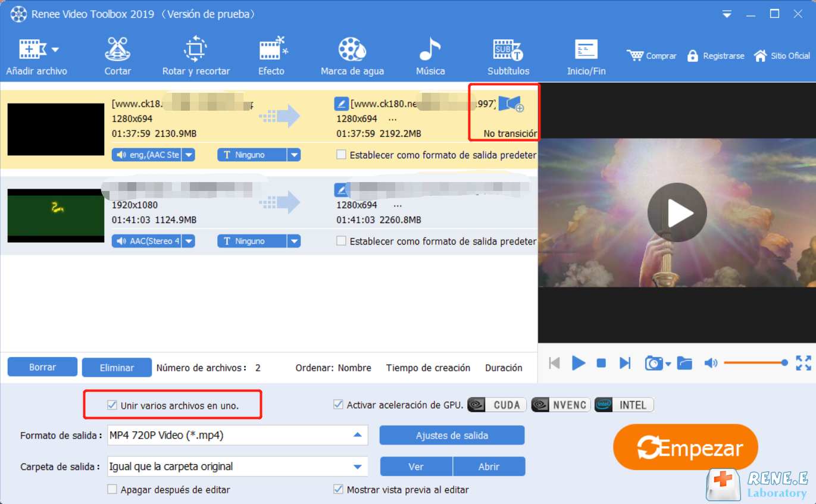The height and width of the screenshot is (504, 816).
Task: Expand second video's Ninguno subtitle dropdown
Action: click(294, 241)
